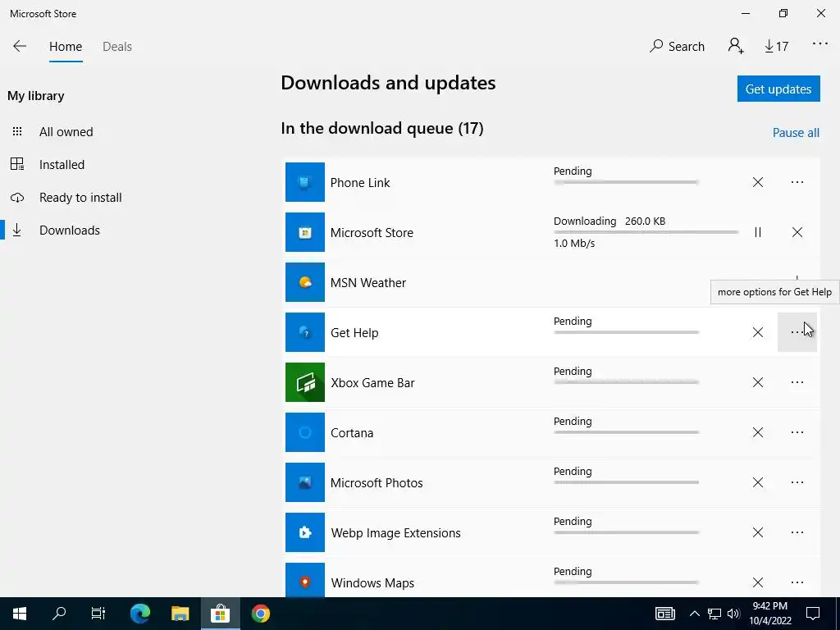
Task: Select Installed in My library
Action: pos(62,164)
